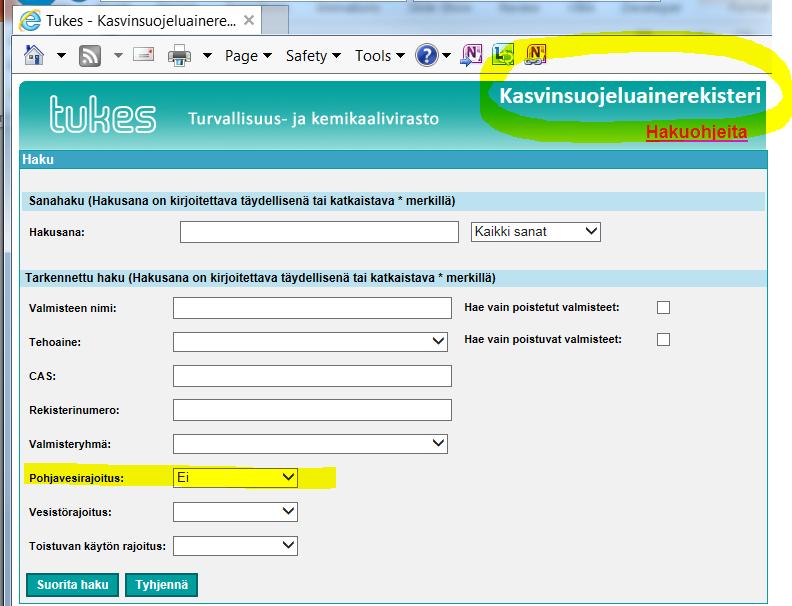
Task: Close the Tukes browser tab
Action: coord(249,20)
